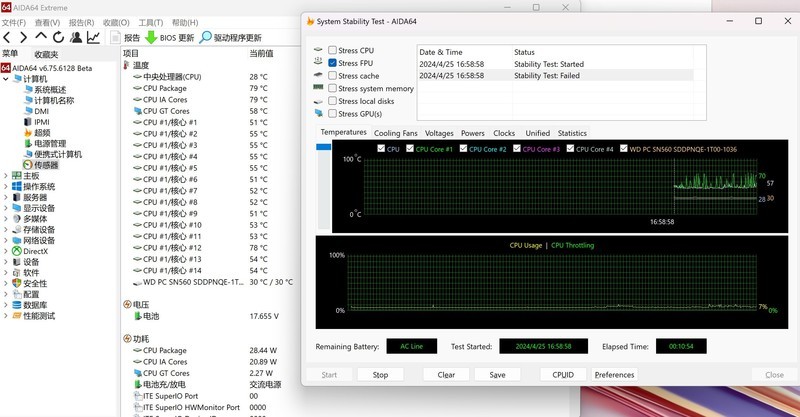Select 便携式计算机 portable computer item

58,154
